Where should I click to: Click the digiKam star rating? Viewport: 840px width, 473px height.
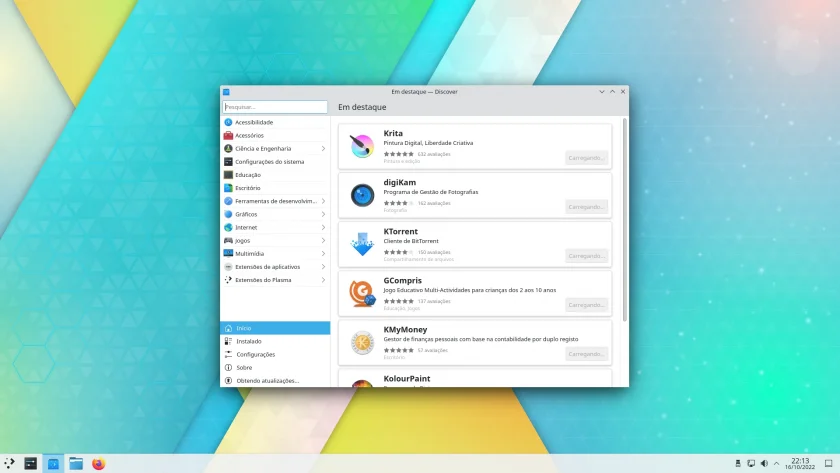point(399,203)
